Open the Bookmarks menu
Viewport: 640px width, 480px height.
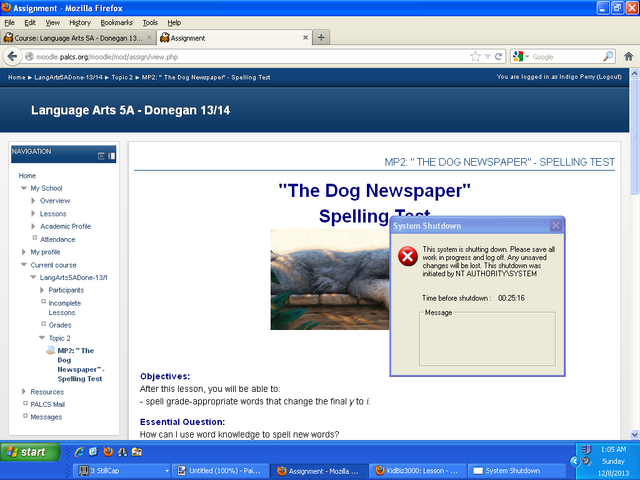click(x=116, y=22)
